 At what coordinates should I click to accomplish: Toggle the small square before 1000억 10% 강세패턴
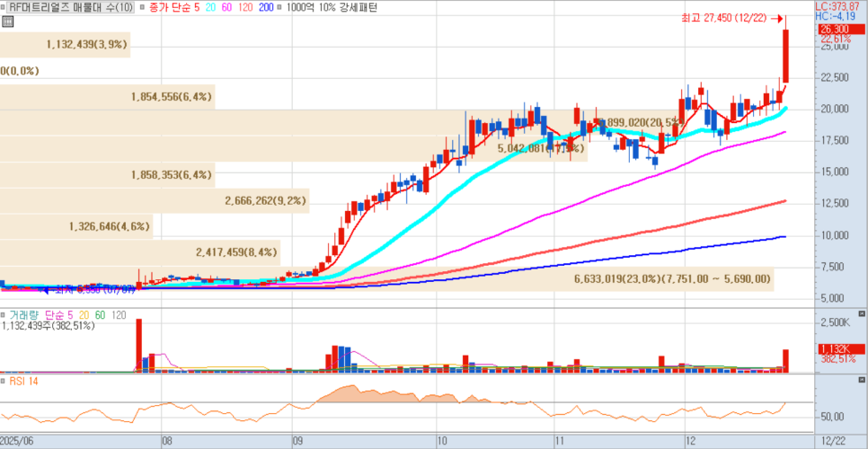pyautogui.click(x=279, y=7)
